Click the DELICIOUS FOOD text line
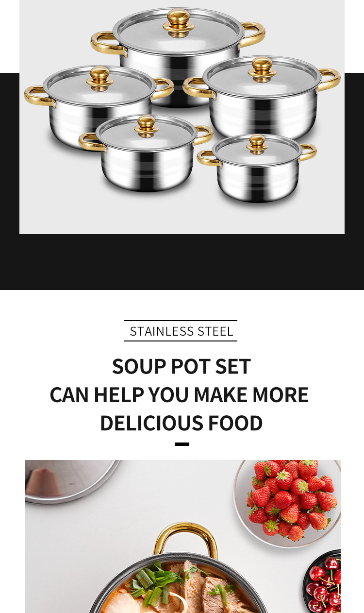Viewport: 364px width, 613px height. (181, 423)
